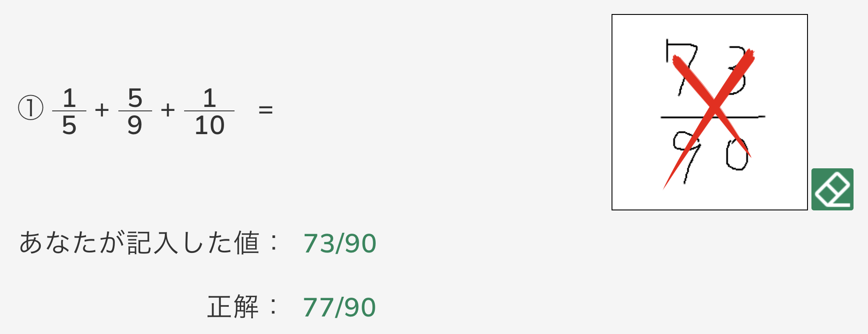Image resolution: width=868 pixels, height=334 pixels.
Task: Click the handwritten digit 0 in denominator
Action: pyautogui.click(x=737, y=154)
